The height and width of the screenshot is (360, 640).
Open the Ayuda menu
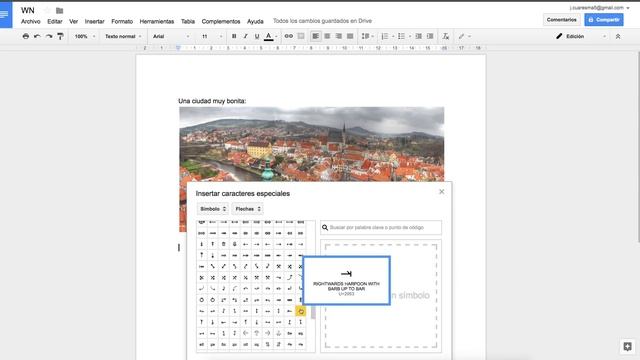(x=255, y=21)
